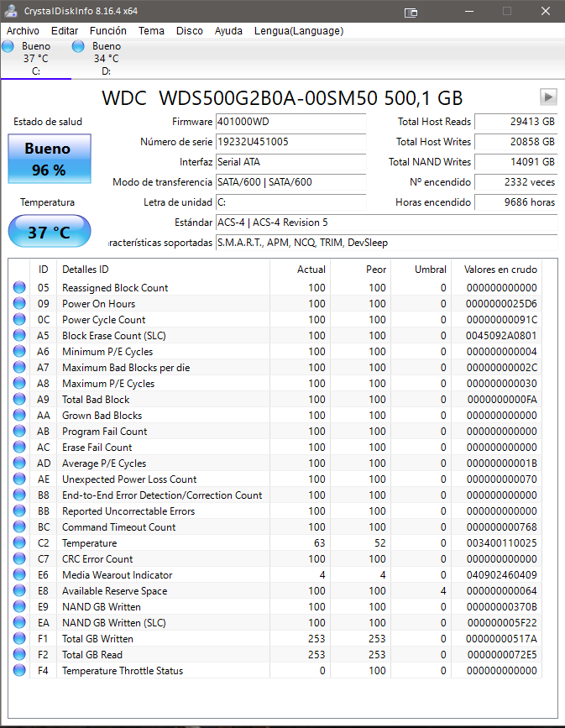Click the supported features field S.M.A.R.T., APM
Viewport: 565px width, 728px height.
click(x=386, y=243)
